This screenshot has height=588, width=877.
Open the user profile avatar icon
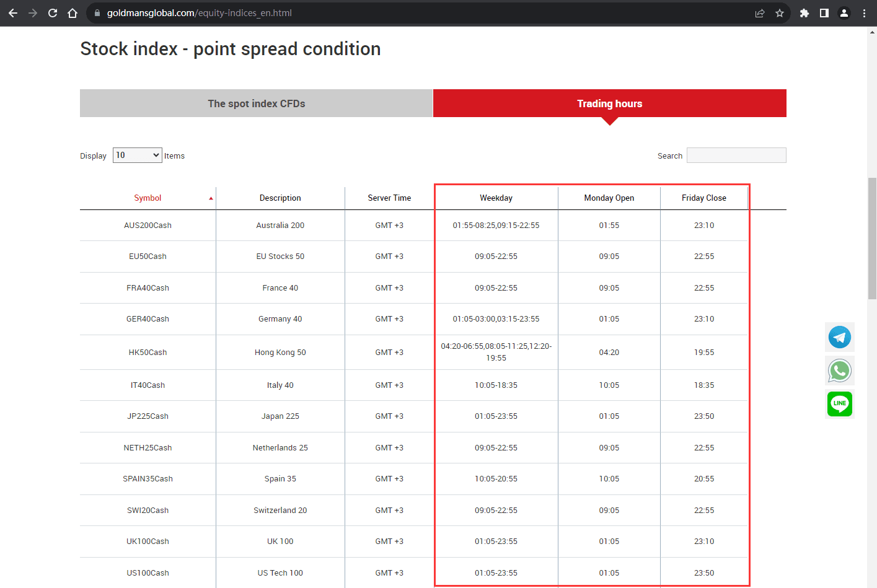pyautogui.click(x=844, y=13)
